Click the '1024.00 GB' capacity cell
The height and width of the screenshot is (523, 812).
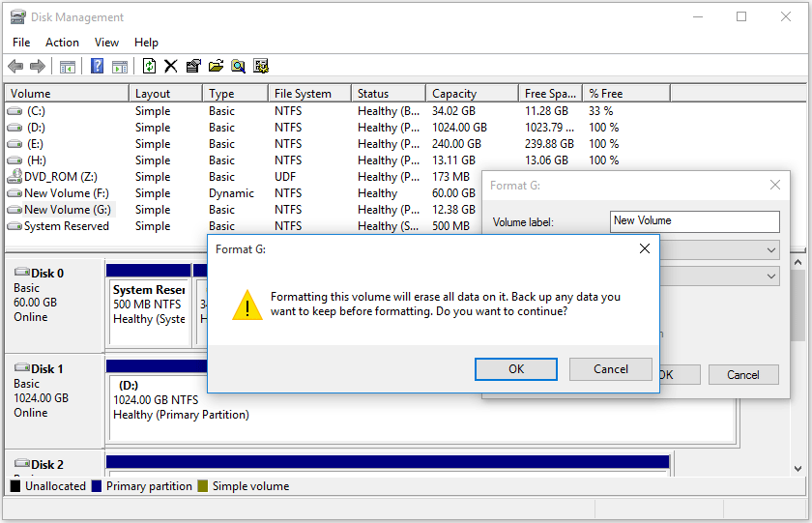459,128
